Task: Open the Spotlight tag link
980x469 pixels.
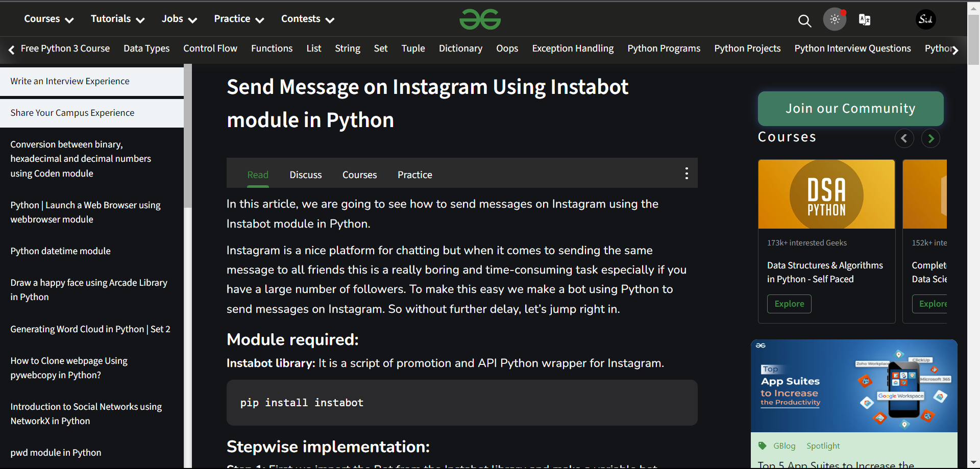Action: point(823,446)
